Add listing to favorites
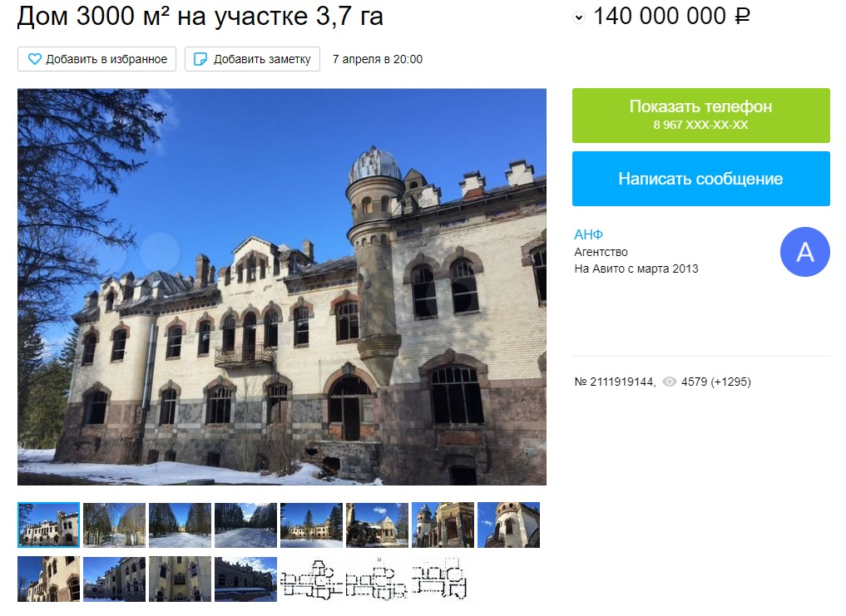 tap(96, 59)
